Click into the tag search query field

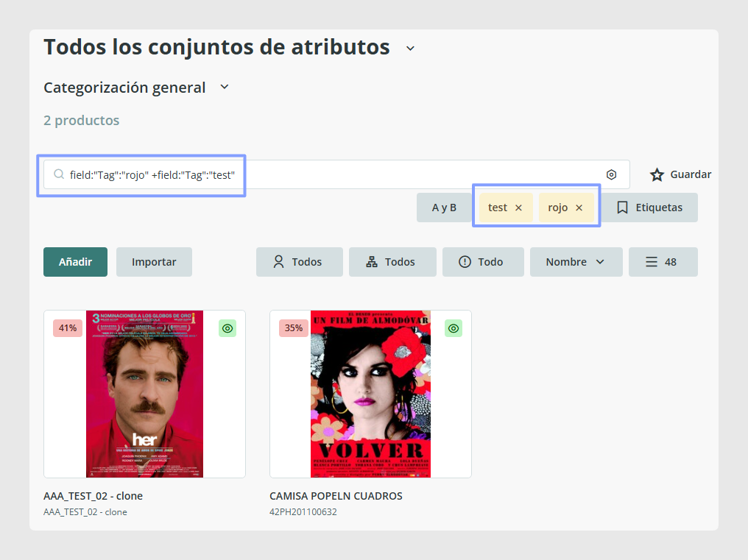click(x=336, y=174)
